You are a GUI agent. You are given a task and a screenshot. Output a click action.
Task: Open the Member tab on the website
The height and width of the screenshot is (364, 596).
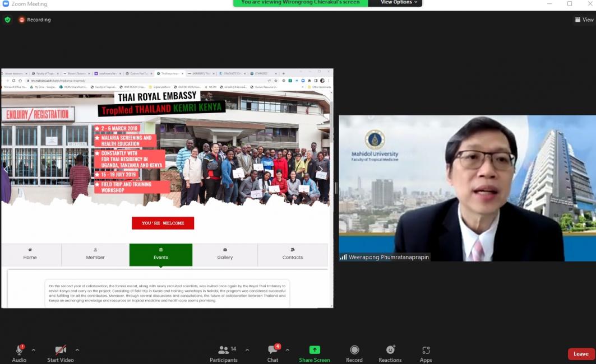point(95,254)
